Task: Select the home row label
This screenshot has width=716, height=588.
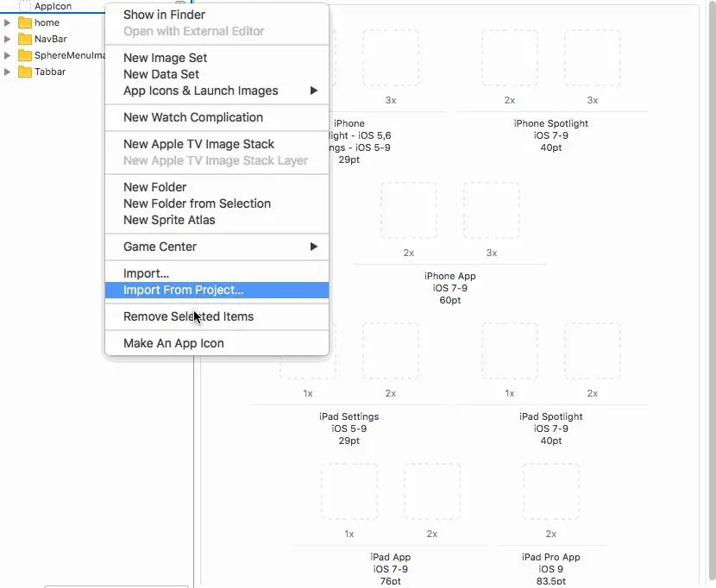Action: 47,22
